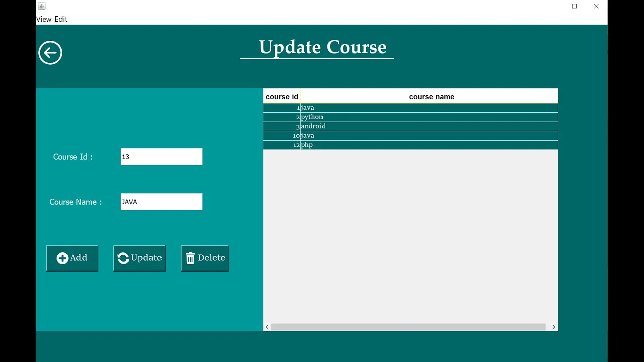Image resolution: width=644 pixels, height=362 pixels.
Task: Click the Delete button
Action: 205,258
